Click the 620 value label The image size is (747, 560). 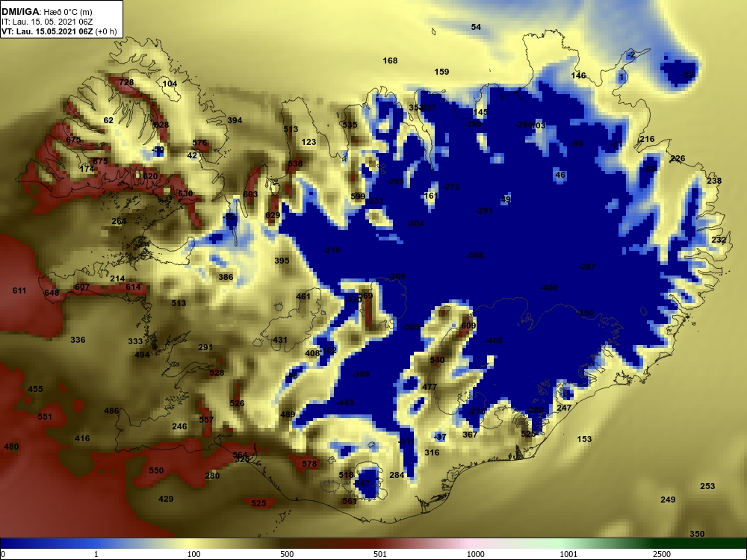point(150,176)
